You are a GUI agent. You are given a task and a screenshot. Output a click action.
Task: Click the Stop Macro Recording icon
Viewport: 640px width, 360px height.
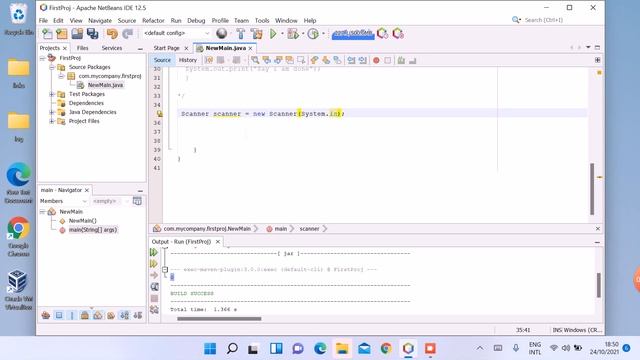387,60
